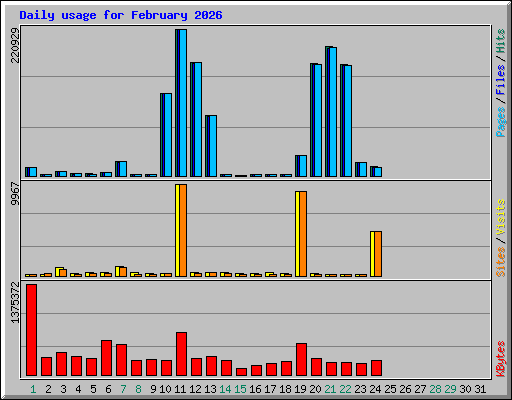Select the visits bar for day 24
The width and height of the screenshot is (512, 400).
click(376, 254)
